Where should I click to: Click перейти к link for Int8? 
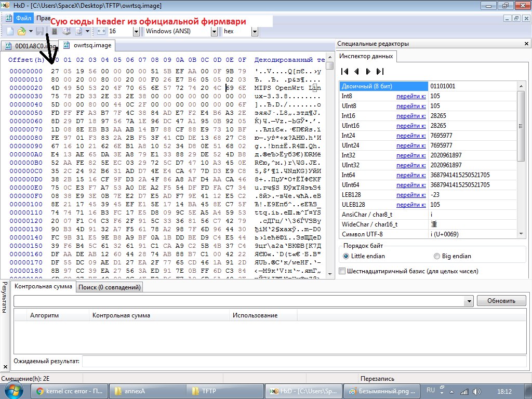click(x=411, y=96)
